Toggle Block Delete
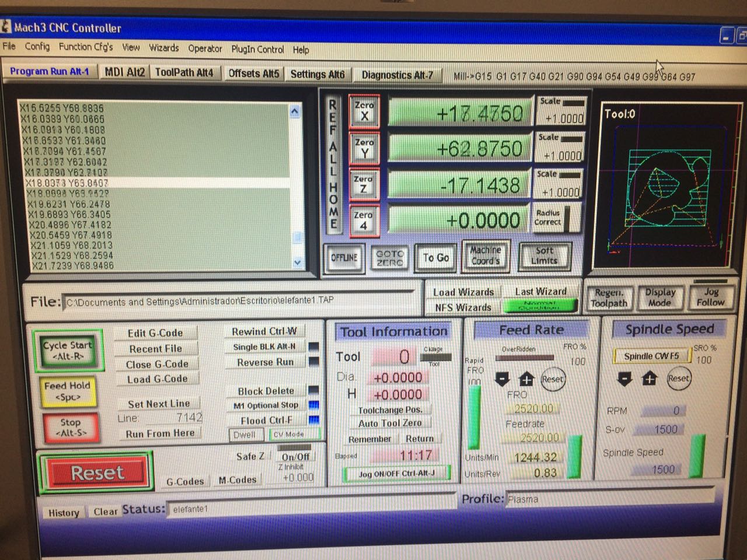The image size is (747, 560). coord(266,391)
